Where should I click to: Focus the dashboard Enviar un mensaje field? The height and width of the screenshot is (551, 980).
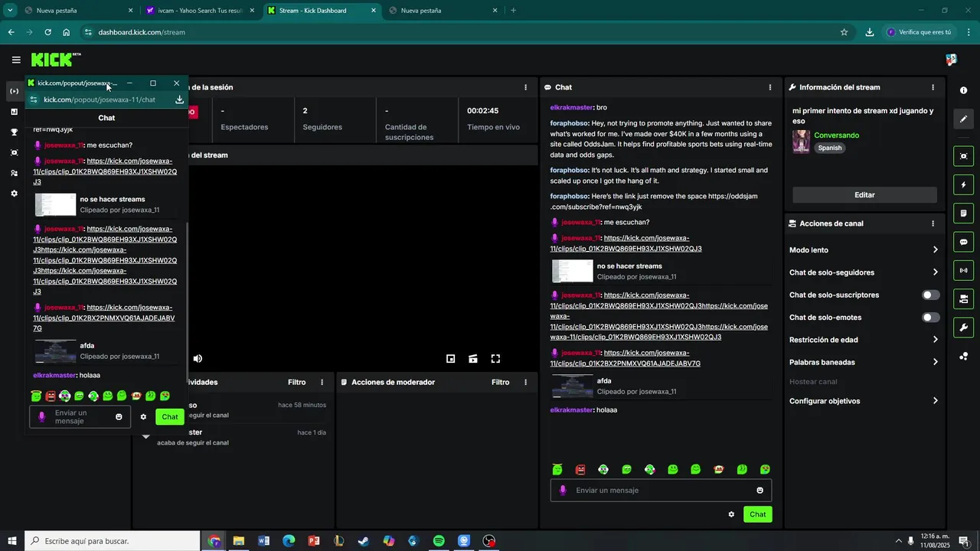click(x=661, y=491)
